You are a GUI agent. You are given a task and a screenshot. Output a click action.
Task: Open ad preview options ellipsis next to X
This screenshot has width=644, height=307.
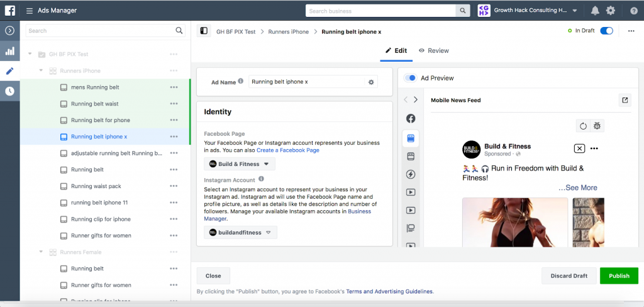click(594, 148)
